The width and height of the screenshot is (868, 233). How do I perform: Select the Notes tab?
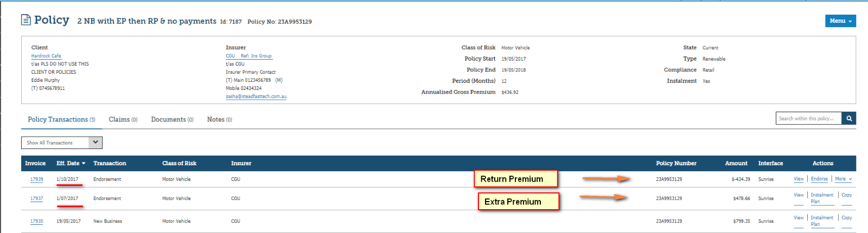click(x=219, y=119)
